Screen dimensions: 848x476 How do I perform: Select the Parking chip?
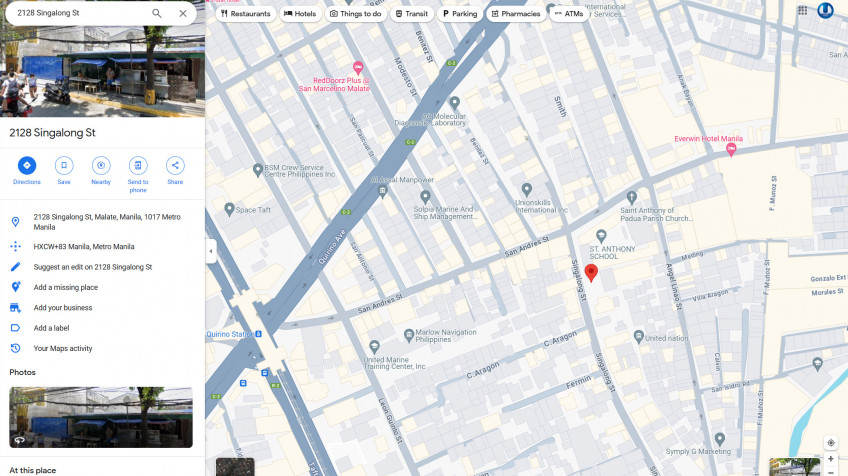pos(460,14)
